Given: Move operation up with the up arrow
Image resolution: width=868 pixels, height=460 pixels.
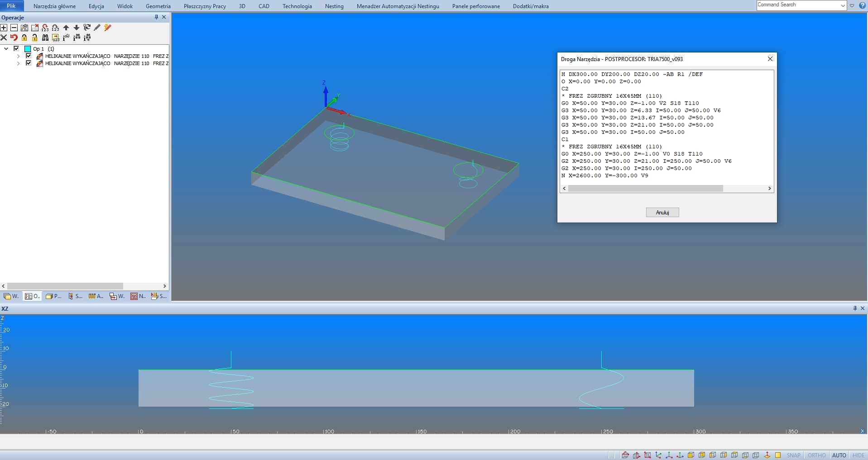Looking at the screenshot, I should click(x=66, y=28).
